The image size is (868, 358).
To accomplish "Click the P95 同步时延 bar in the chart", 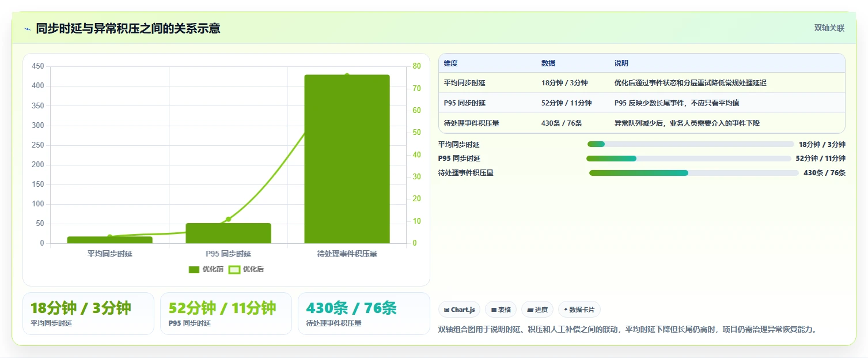I will tap(228, 233).
